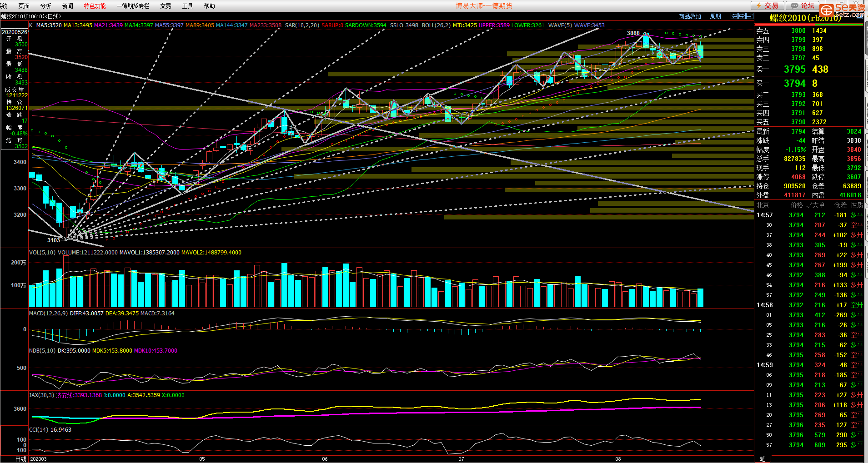
Task: Click the 商品叠加 link
Action: pos(690,16)
